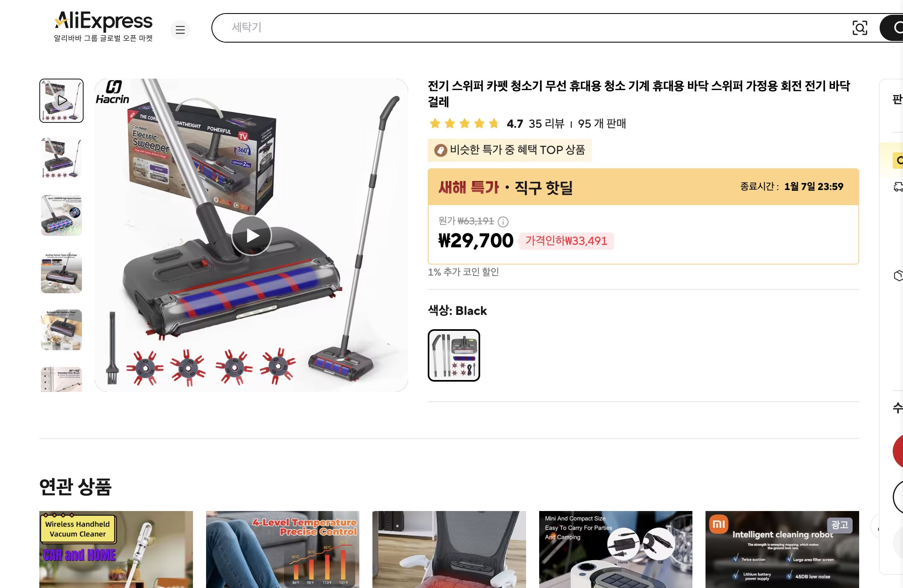Open the AliExpress image search camera icon
The width and height of the screenshot is (903, 588).
[x=860, y=28]
